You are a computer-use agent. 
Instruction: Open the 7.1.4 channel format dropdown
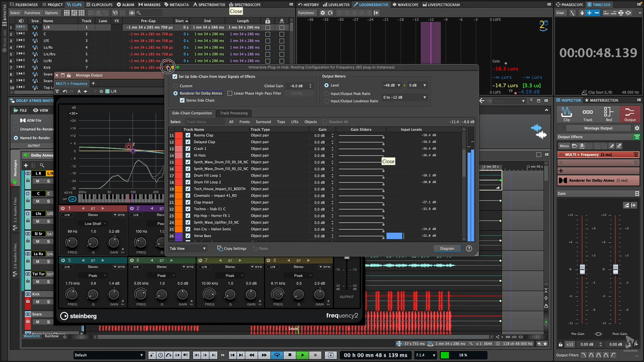(425, 355)
